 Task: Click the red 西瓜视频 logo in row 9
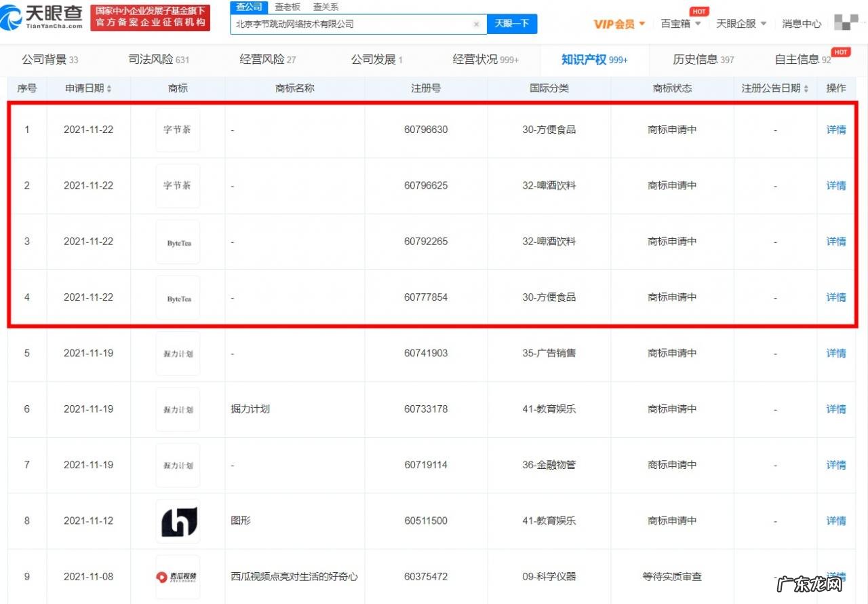click(177, 576)
